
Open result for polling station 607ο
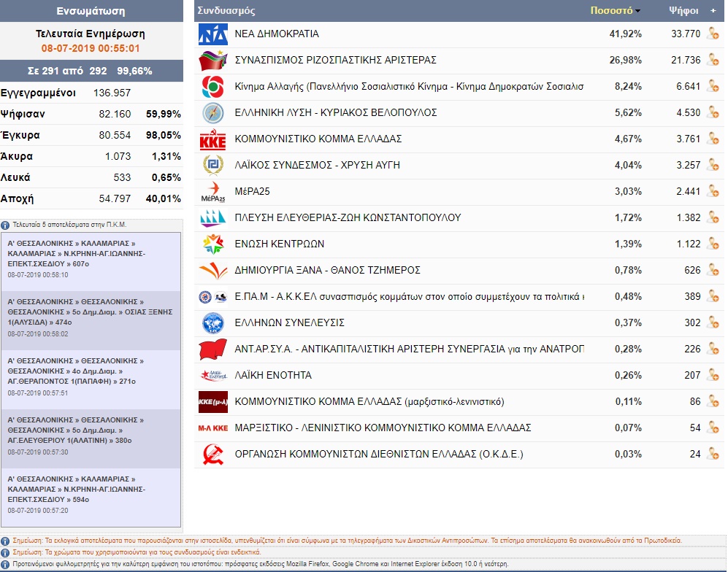91,261
